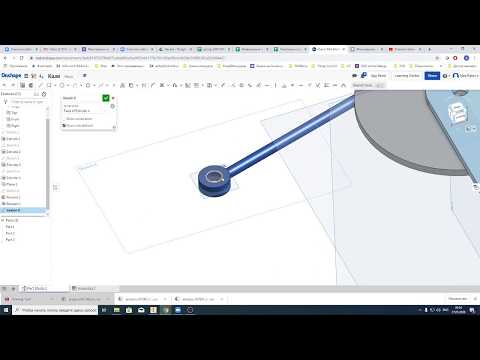Screen dimensions: 480x360
Task: Confirm the sketch with green checkmark
Action: coord(106,98)
